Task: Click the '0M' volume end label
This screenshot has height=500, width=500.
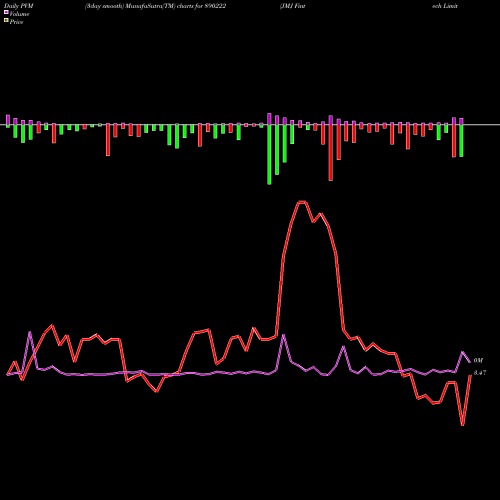Action: point(478,360)
